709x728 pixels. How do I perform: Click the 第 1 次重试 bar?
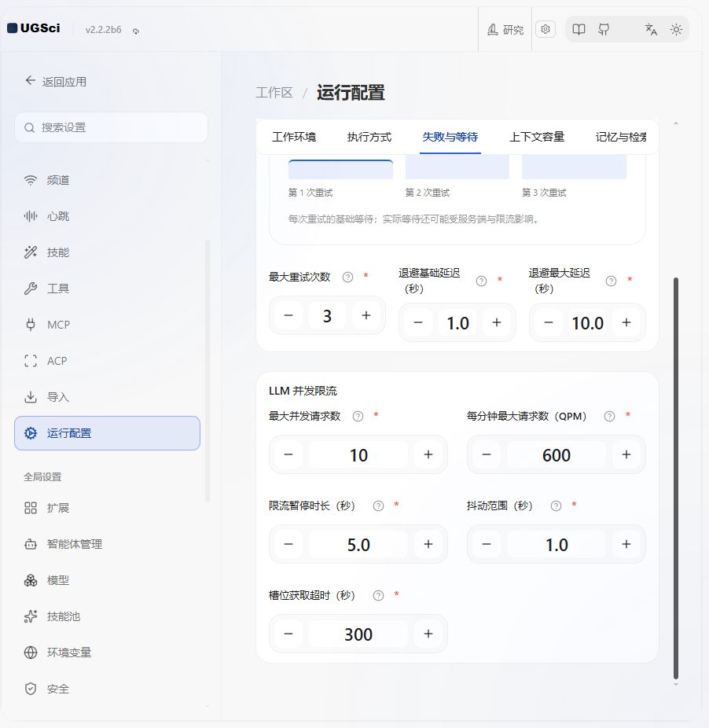[340, 170]
